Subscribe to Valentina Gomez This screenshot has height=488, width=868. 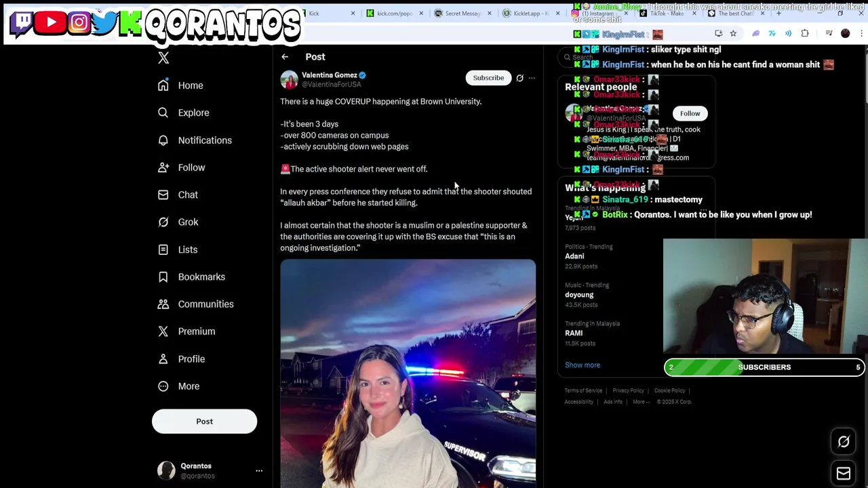[x=488, y=78]
